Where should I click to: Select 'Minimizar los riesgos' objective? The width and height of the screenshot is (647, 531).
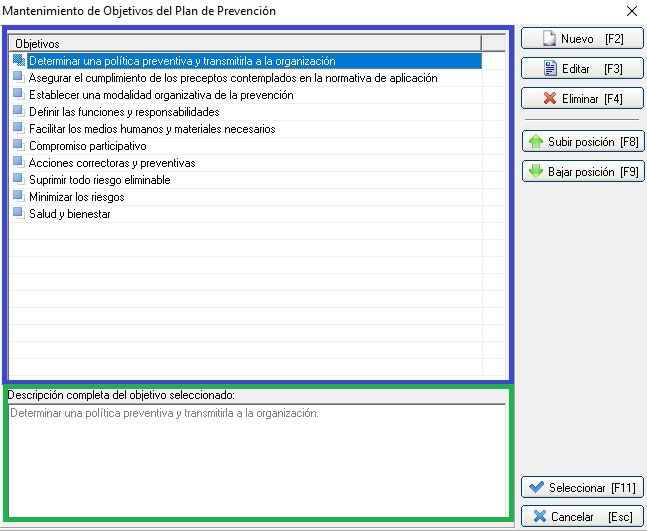[76, 197]
